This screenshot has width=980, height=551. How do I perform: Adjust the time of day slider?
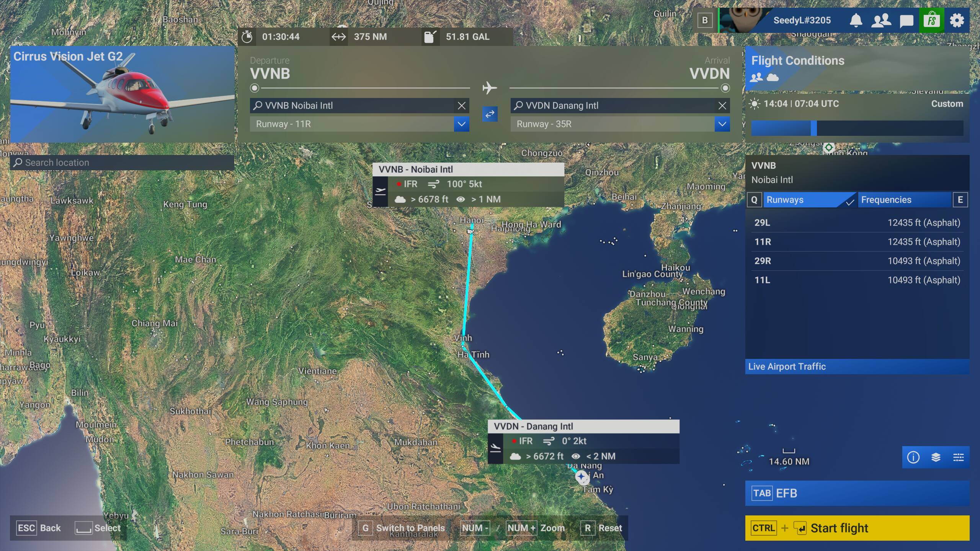[813, 128]
